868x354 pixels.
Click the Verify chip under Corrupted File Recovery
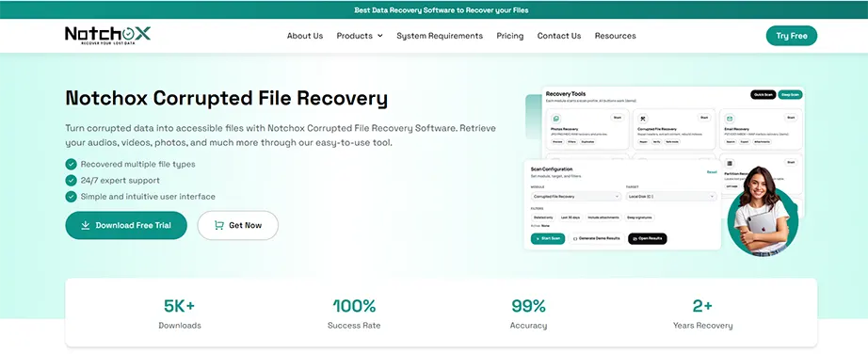(x=656, y=142)
